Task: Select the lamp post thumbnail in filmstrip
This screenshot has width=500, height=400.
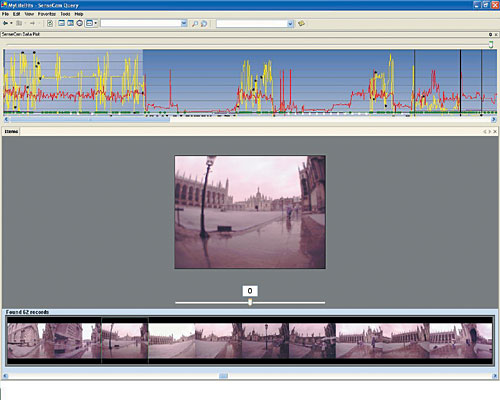Action: (125, 340)
